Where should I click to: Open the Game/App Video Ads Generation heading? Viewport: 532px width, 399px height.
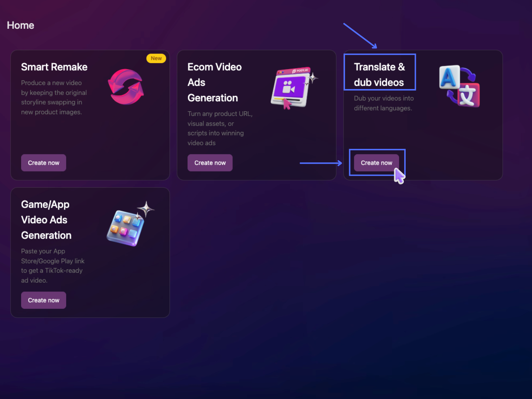coord(46,220)
